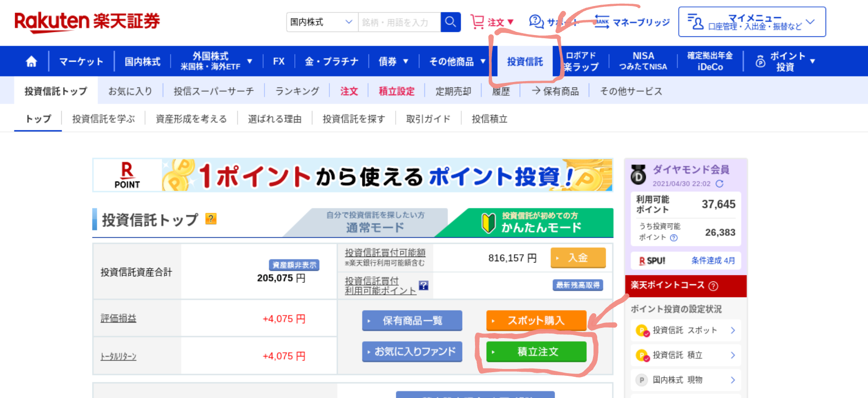Open the マーケット menu
This screenshot has width=868, height=398.
pyautogui.click(x=81, y=61)
